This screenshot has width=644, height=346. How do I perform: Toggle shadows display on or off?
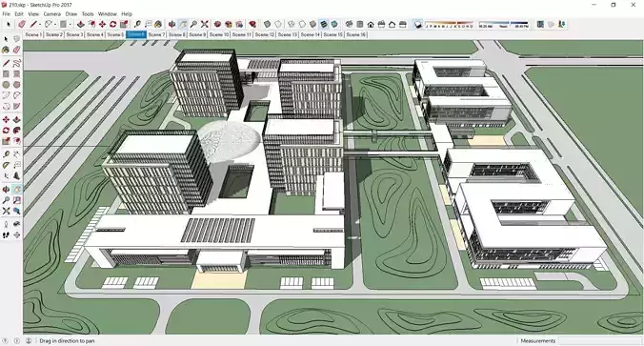[417, 24]
